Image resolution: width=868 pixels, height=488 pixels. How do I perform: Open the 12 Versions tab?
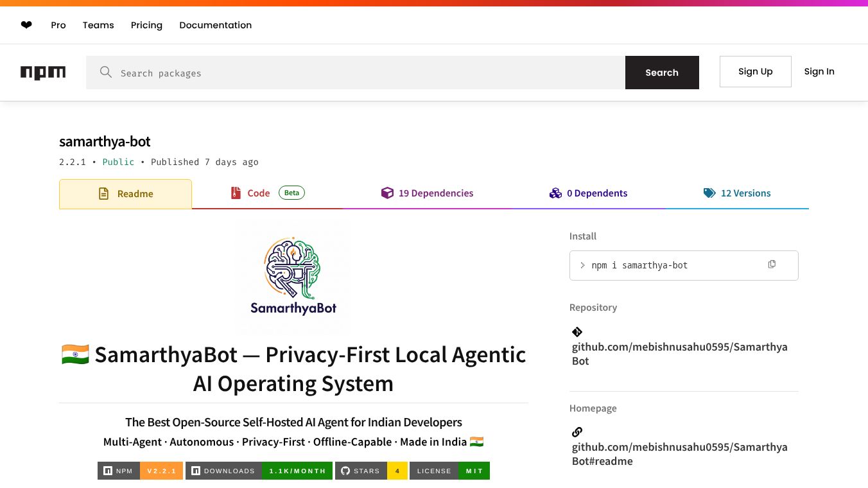coord(737,193)
